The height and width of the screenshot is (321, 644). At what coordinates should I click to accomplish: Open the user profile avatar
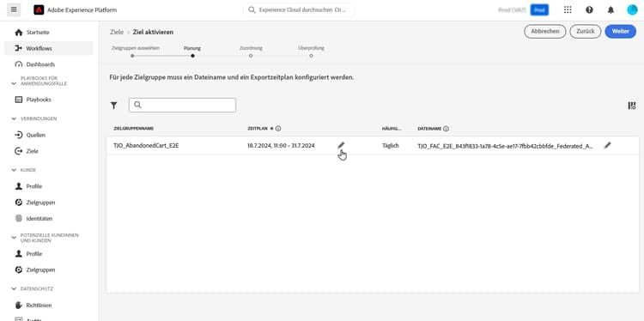point(632,9)
